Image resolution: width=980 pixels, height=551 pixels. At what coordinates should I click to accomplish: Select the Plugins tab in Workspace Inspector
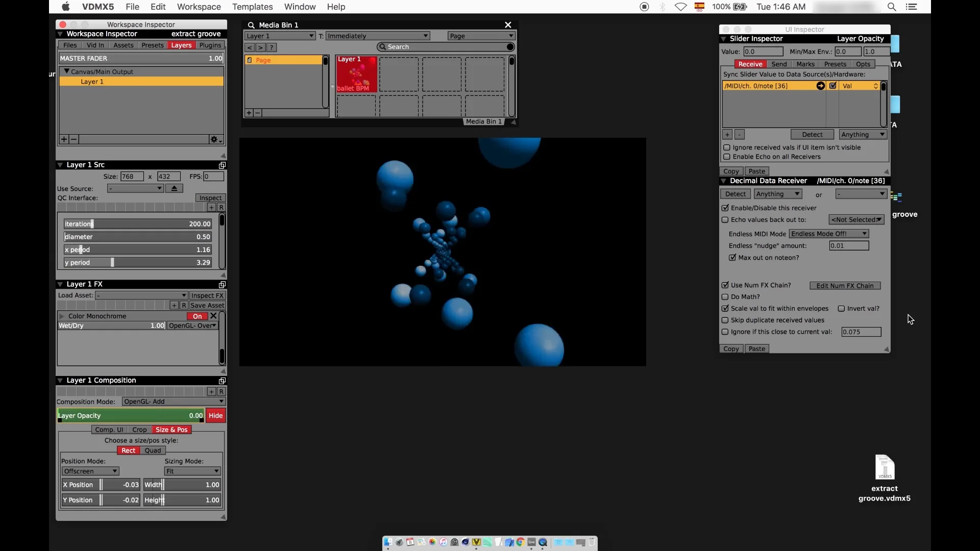pos(211,45)
